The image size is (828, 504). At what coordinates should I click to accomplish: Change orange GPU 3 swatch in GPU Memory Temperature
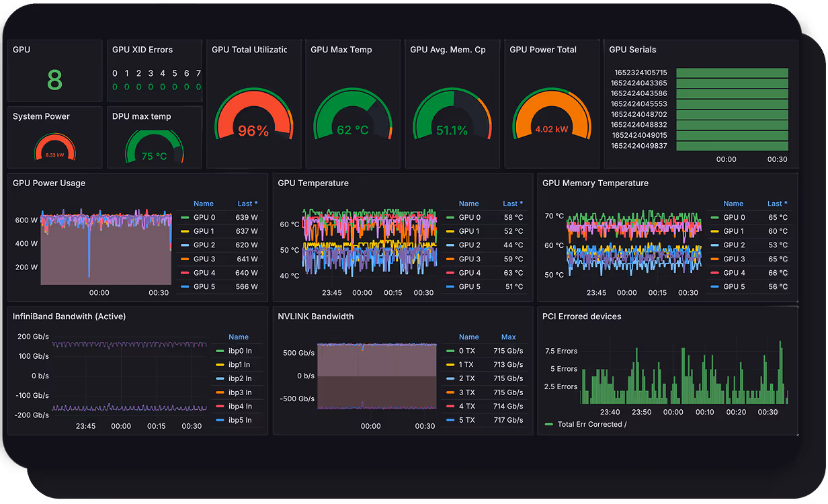click(714, 259)
